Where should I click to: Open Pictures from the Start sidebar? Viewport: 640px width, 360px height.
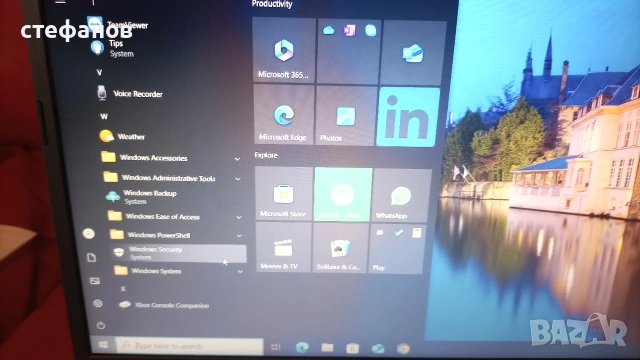coord(95,281)
